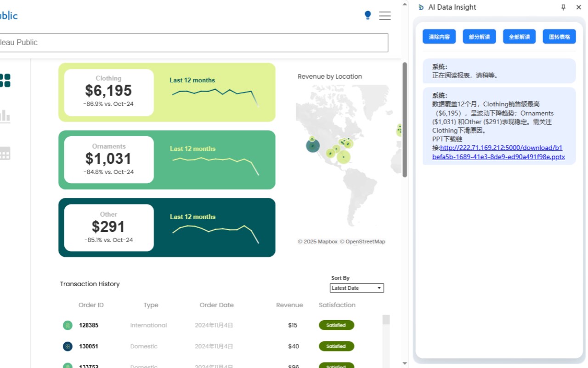The image size is (588, 368).
Task: Click inside the Tableau Public search field
Action: click(193, 43)
